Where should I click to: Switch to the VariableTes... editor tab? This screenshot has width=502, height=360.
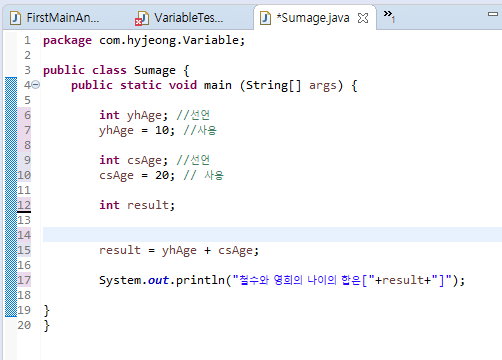[x=180, y=18]
